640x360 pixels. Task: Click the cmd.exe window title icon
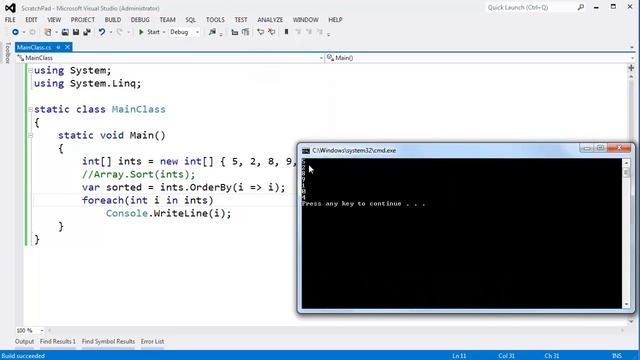tap(306, 151)
